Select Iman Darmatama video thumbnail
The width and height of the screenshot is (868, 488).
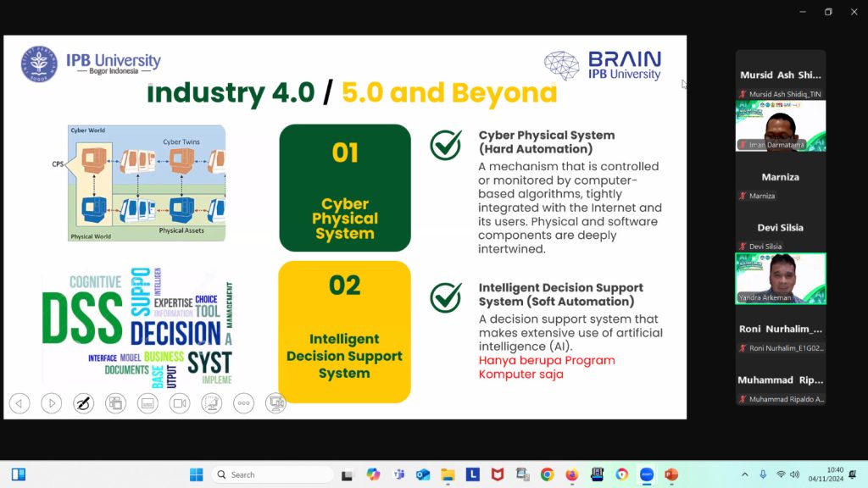(781, 126)
